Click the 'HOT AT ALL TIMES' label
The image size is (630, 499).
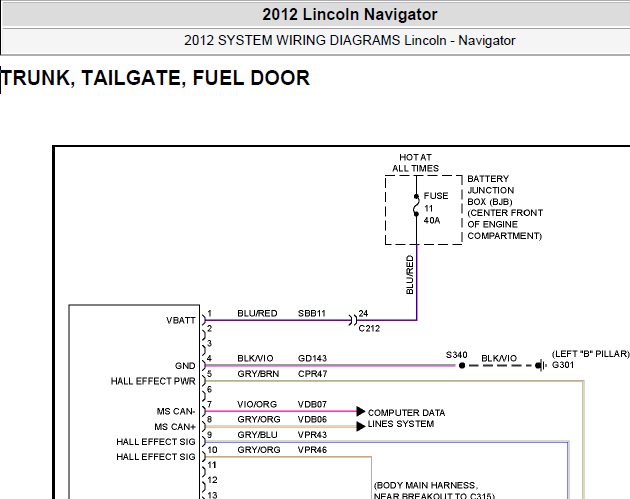coord(415,163)
